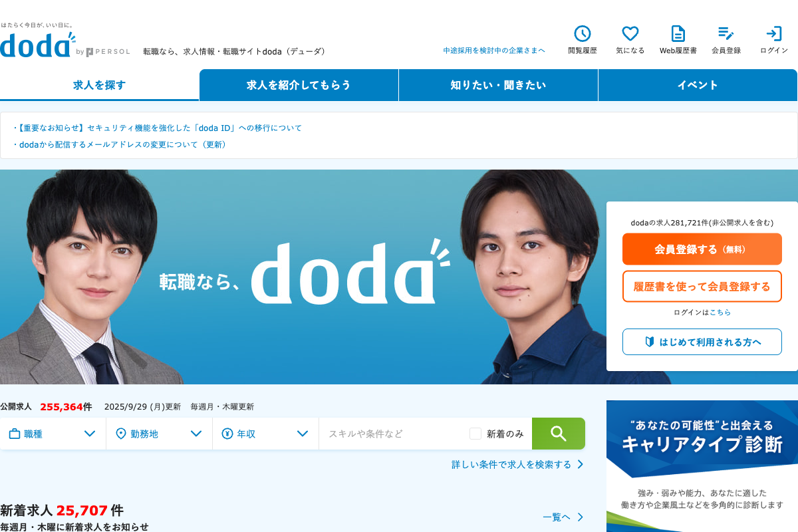Click 履歴書を使って会員登録する button

pyautogui.click(x=702, y=287)
